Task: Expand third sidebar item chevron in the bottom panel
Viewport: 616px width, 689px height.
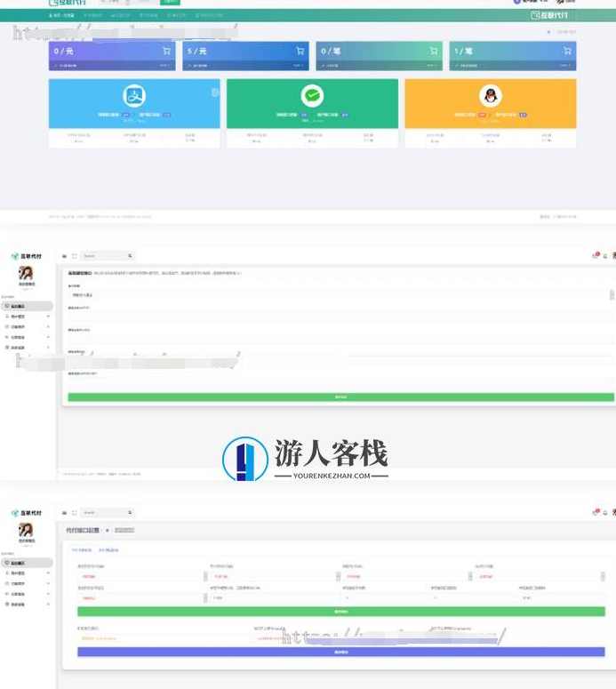Action: coord(48,583)
